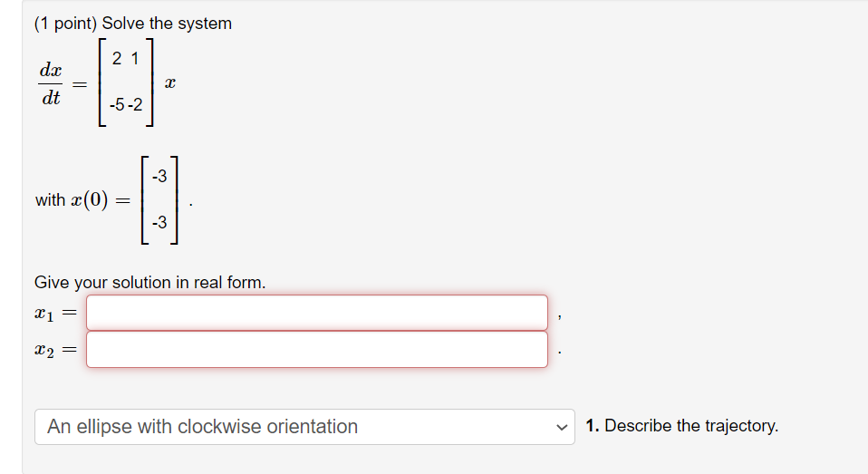Click the comma after the x1 field
The image size is (868, 474).
click(x=564, y=317)
